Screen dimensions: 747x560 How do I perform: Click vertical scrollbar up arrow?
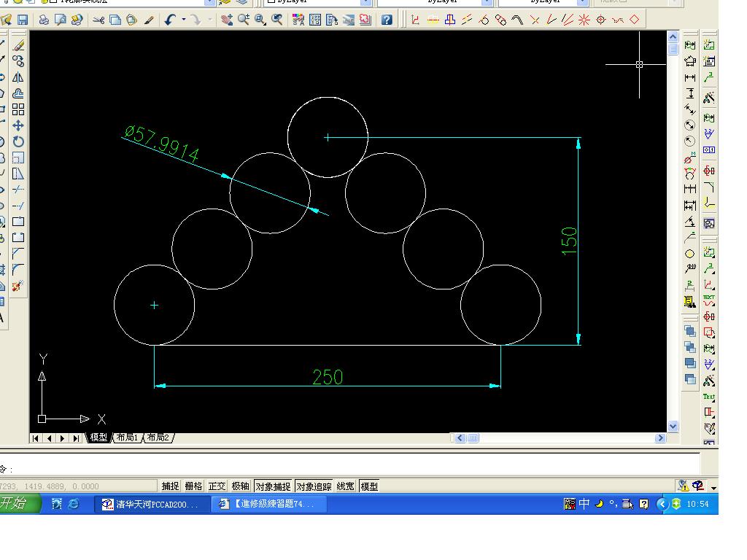tap(673, 36)
